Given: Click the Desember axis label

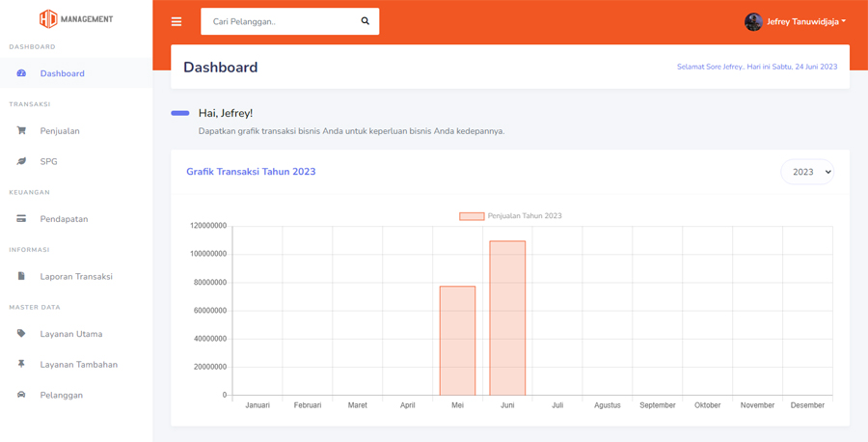Looking at the screenshot, I should [x=807, y=405].
